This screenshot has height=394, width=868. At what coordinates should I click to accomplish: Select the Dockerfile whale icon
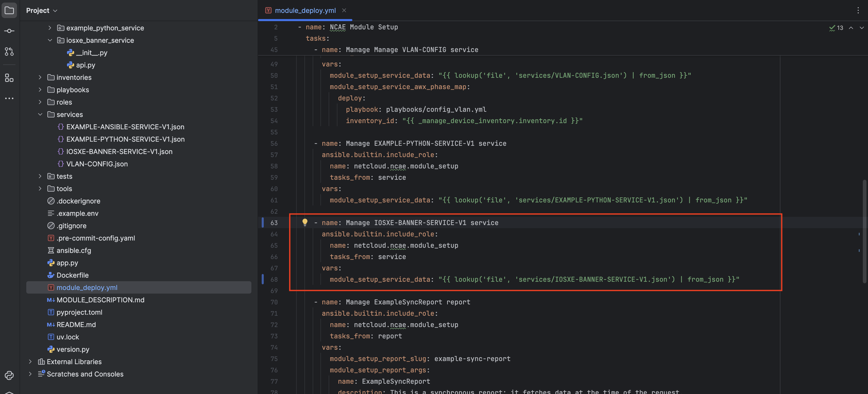(x=51, y=275)
